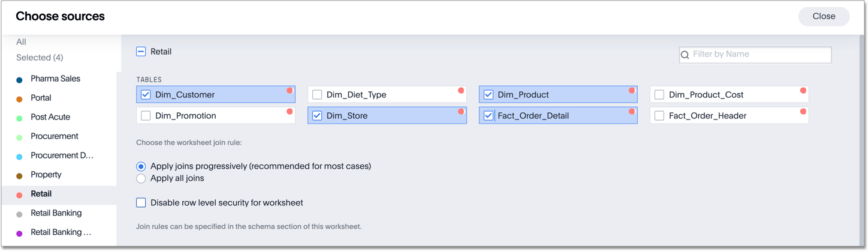Check the Fact_Order_Header table checkbox
Image resolution: width=868 pixels, height=251 pixels.
(x=659, y=116)
